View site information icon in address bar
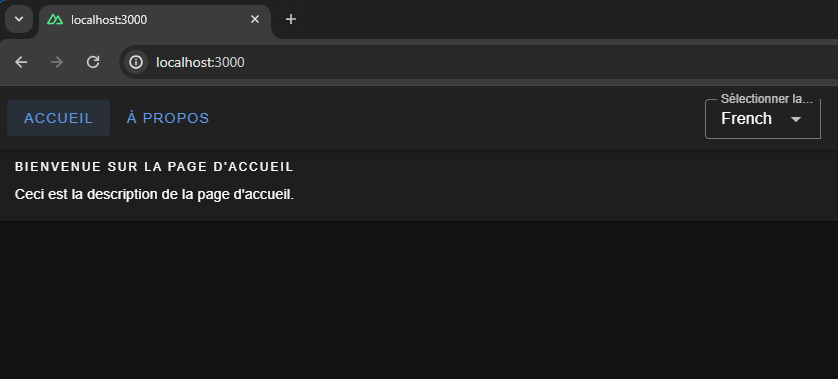 [x=136, y=63]
